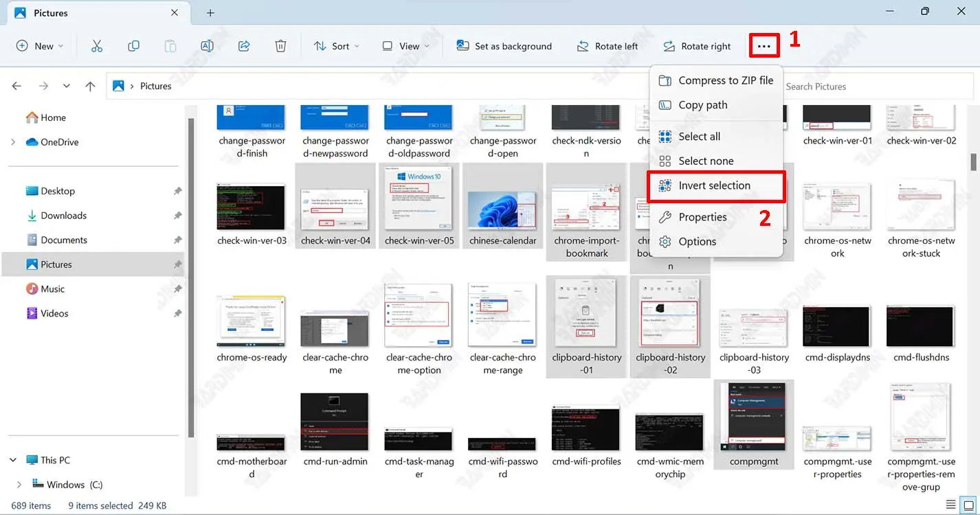The image size is (980, 515).
Task: Switch to details list view icon
Action: tap(951, 505)
